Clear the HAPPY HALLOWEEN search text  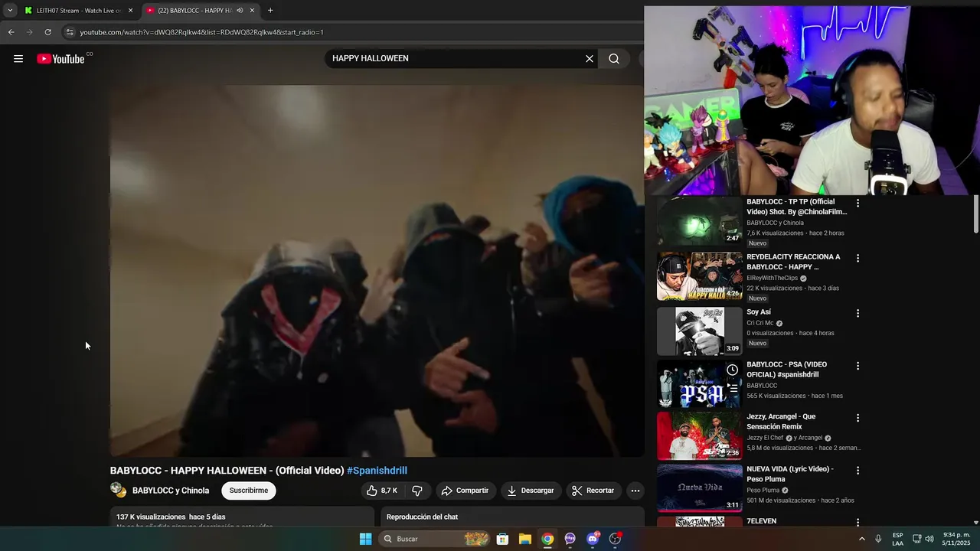click(590, 59)
